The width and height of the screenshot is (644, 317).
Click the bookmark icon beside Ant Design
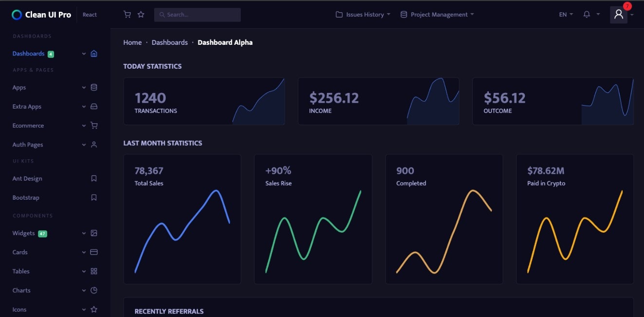(x=94, y=179)
